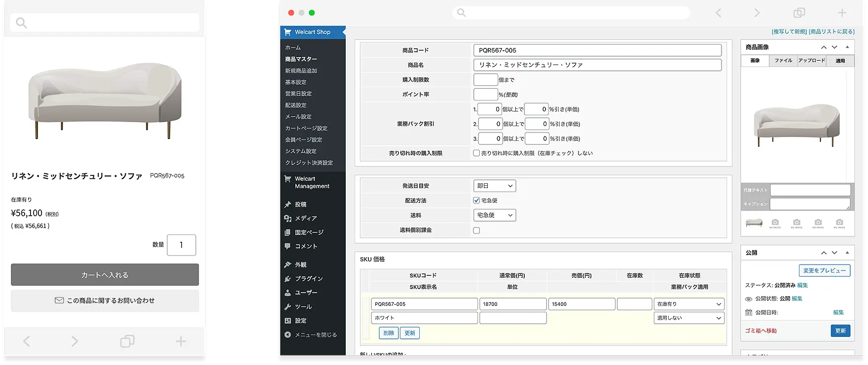Move 商品画像 panel down with down chevron
This screenshot has width=868, height=365.
coord(834,47)
